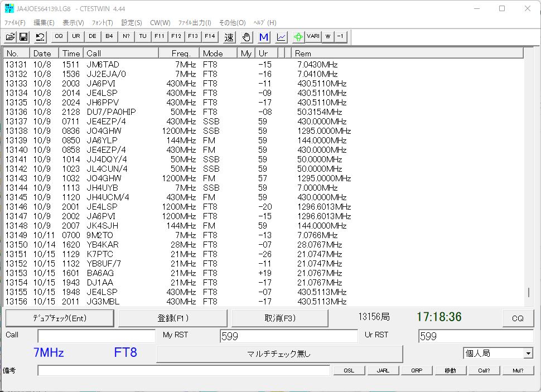Open the graph chart icon
The width and height of the screenshot is (541, 392).
(281, 36)
